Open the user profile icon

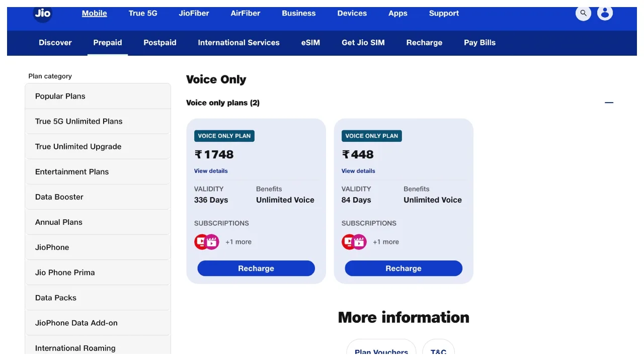605,13
